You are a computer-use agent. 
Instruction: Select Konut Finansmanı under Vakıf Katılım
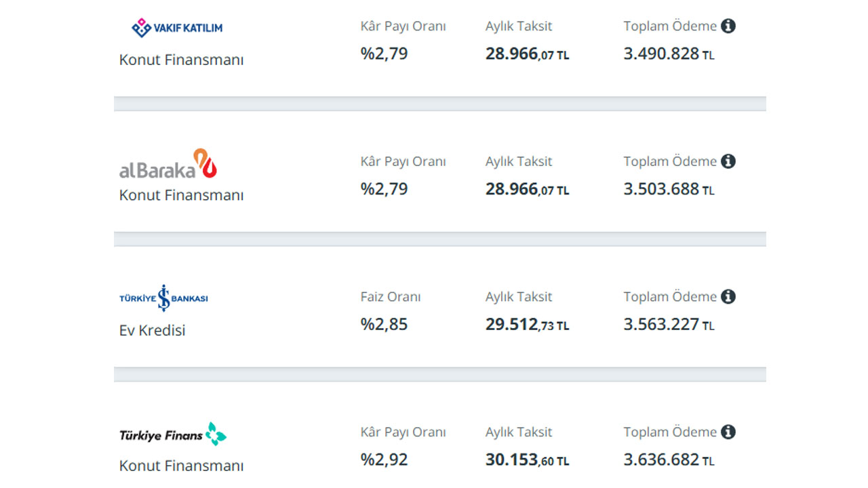[x=181, y=60]
